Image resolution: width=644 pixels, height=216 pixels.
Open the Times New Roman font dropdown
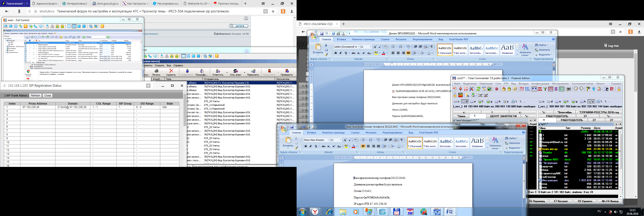[x=328, y=140]
